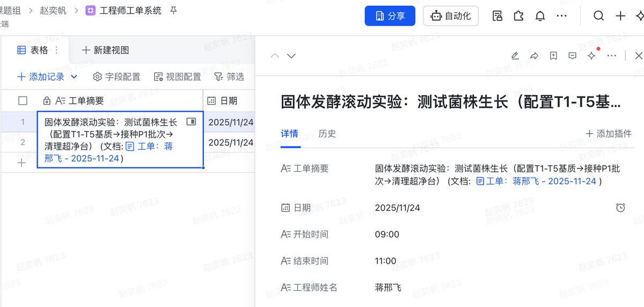The height and width of the screenshot is (307, 644).
Task: Go to next record with the down chevron
Action: 291,56
